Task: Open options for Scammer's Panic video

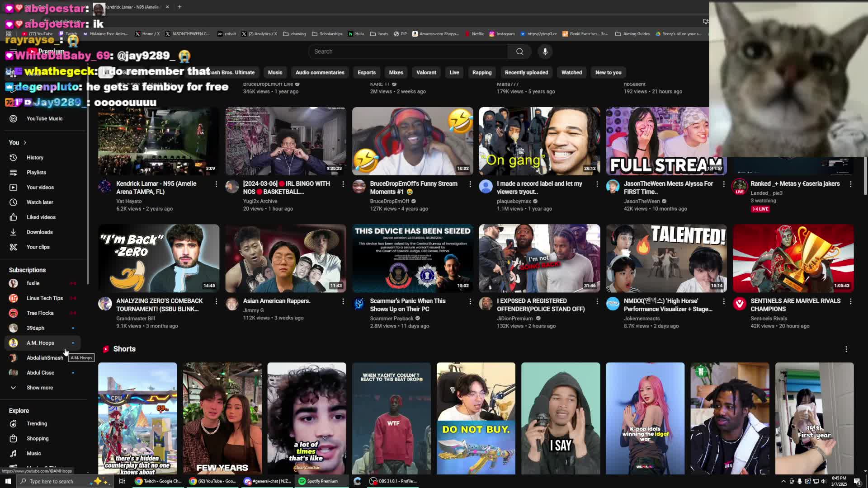Action: pyautogui.click(x=470, y=301)
